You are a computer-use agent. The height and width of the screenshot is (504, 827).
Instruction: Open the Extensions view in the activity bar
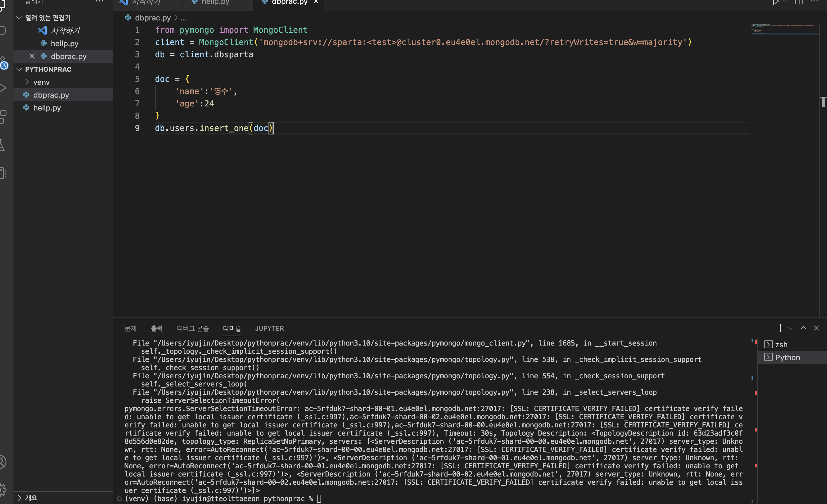click(x=3, y=117)
